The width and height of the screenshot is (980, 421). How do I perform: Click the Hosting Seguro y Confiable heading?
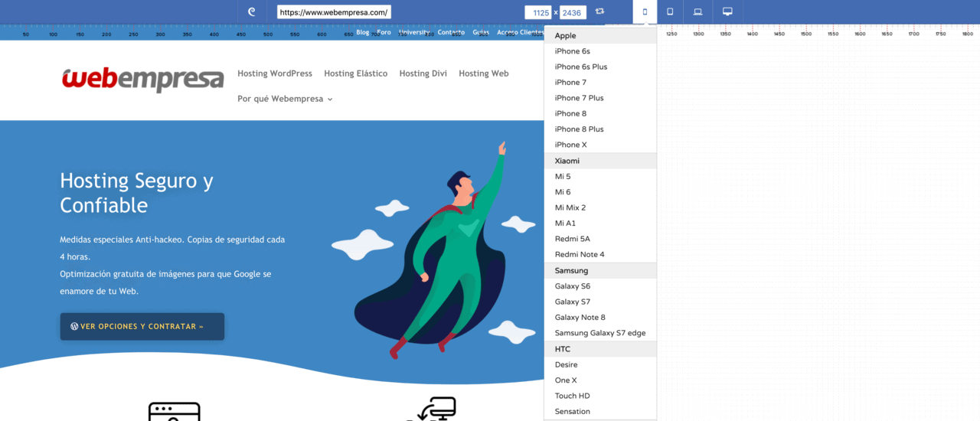(x=137, y=193)
